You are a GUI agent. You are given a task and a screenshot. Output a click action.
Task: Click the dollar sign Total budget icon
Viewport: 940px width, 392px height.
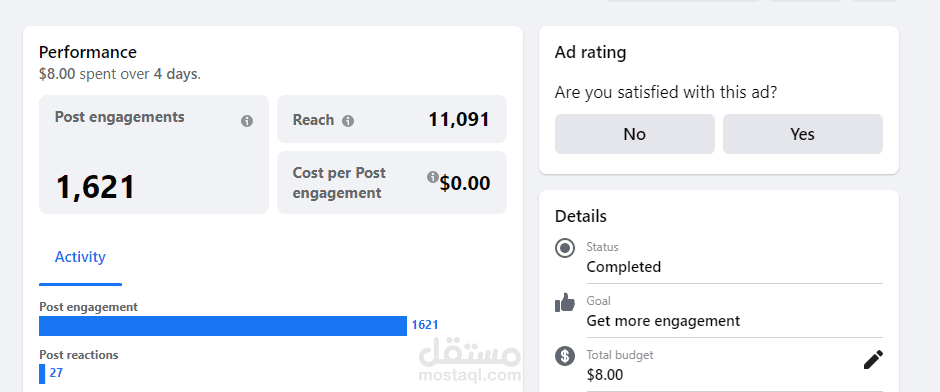coord(565,356)
